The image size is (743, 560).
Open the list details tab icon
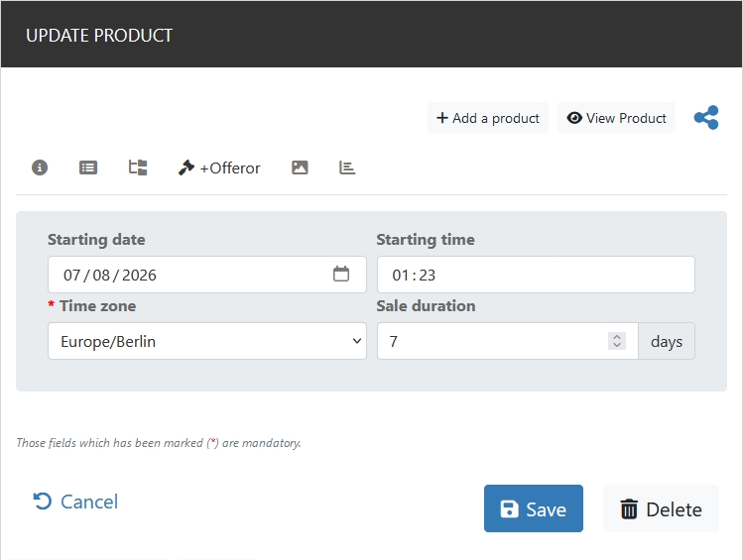(88, 168)
